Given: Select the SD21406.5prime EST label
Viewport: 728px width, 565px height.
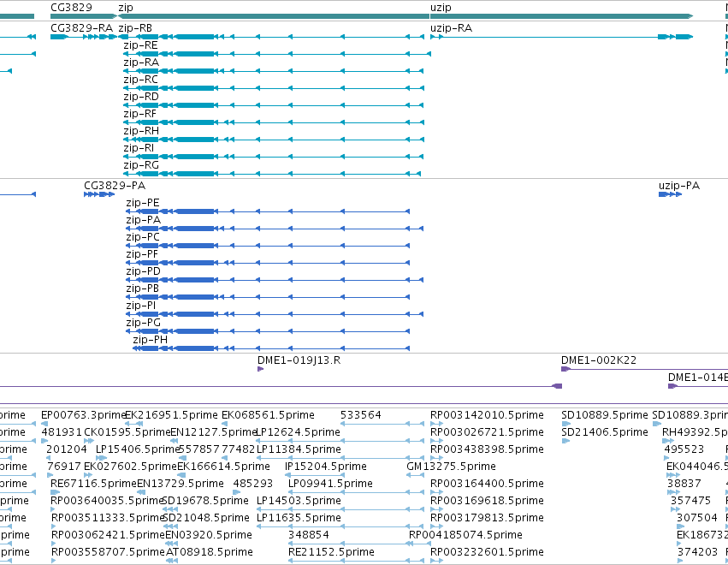Looking at the screenshot, I should pos(605,432).
